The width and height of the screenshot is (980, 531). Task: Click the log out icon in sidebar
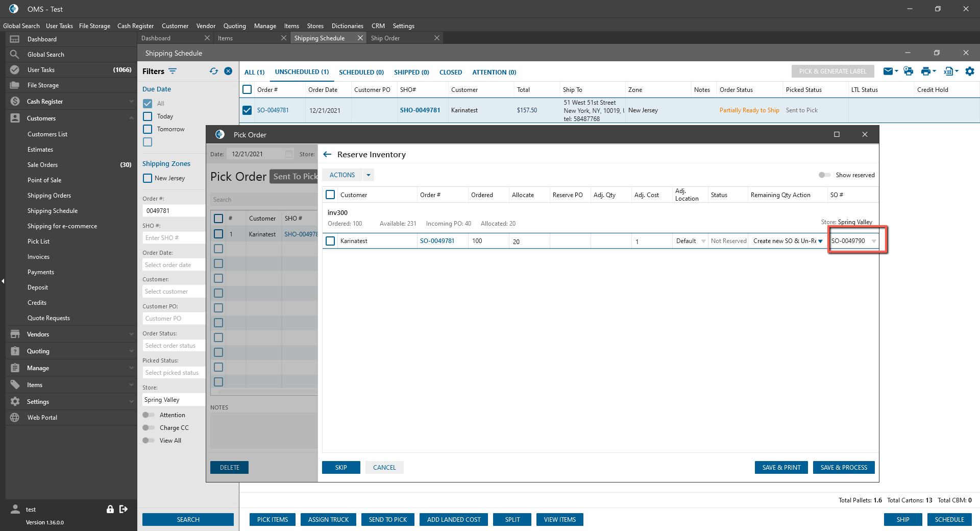pyautogui.click(x=124, y=509)
